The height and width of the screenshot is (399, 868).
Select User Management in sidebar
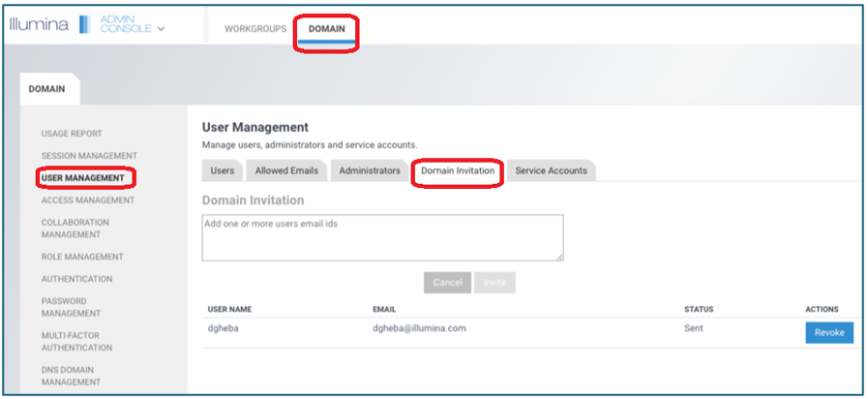point(82,178)
